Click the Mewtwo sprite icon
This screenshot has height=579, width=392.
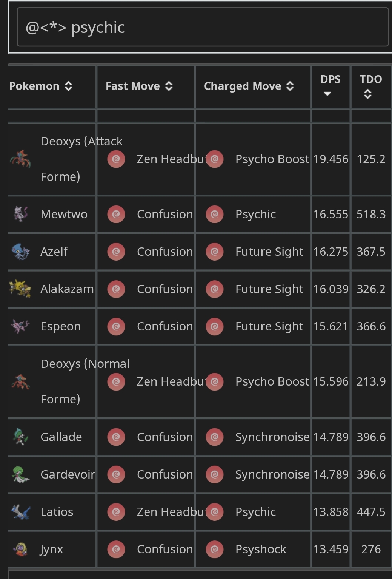(20, 214)
